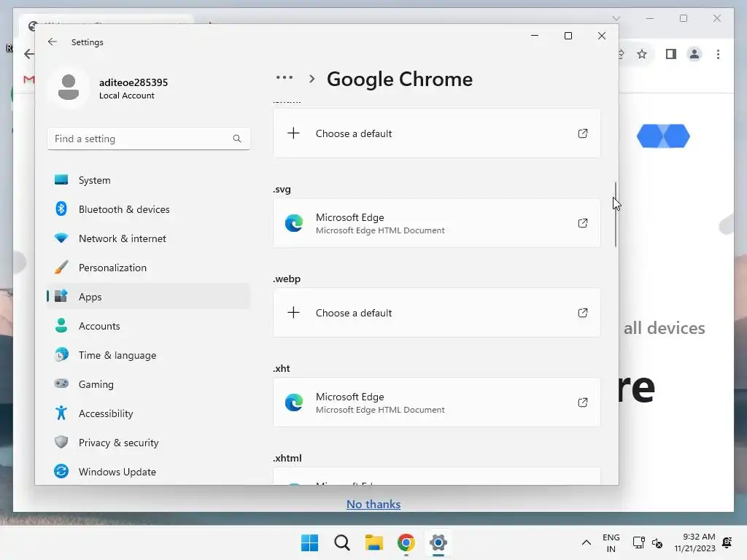747x560 pixels.
Task: Click the settings scrollbar thumb
Action: tap(616, 214)
